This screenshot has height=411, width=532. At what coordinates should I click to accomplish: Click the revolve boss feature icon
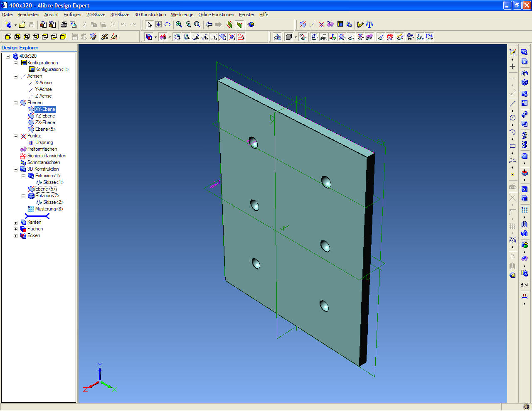(525, 73)
